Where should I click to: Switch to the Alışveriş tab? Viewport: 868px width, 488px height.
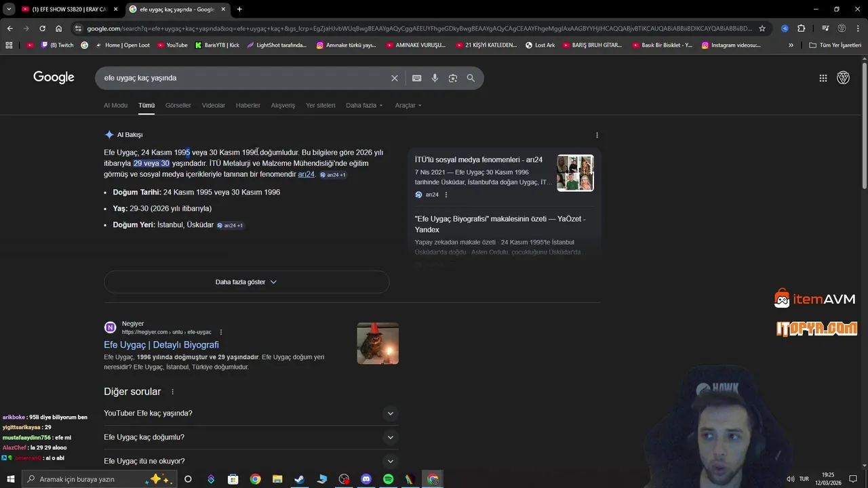[x=283, y=105]
